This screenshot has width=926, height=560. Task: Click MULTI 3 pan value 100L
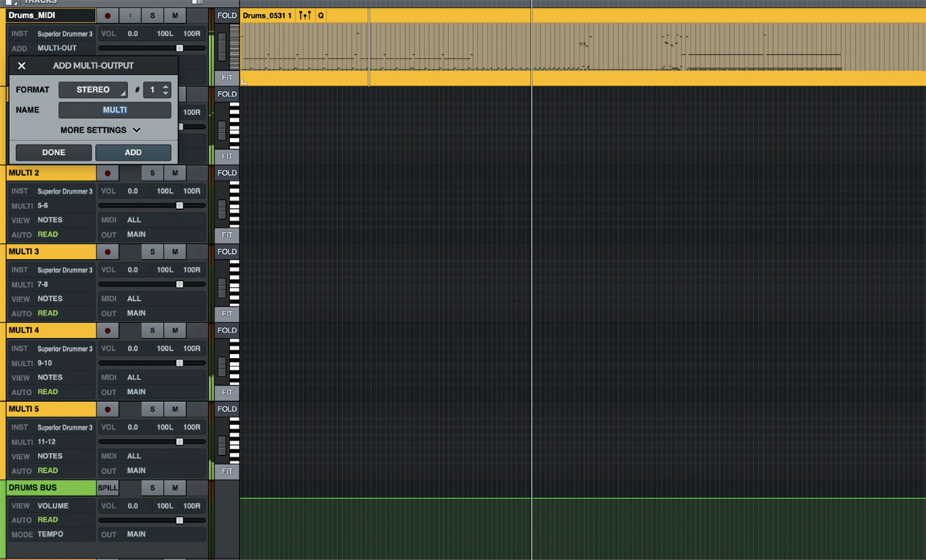coord(165,270)
